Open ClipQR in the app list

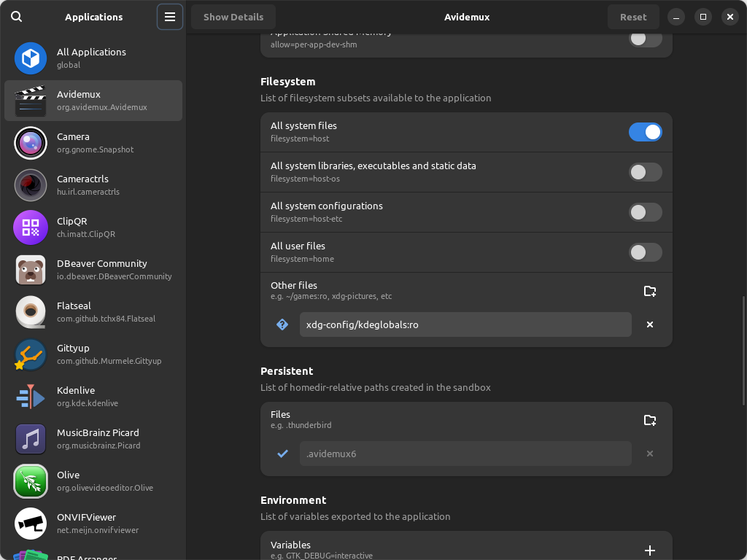click(93, 227)
